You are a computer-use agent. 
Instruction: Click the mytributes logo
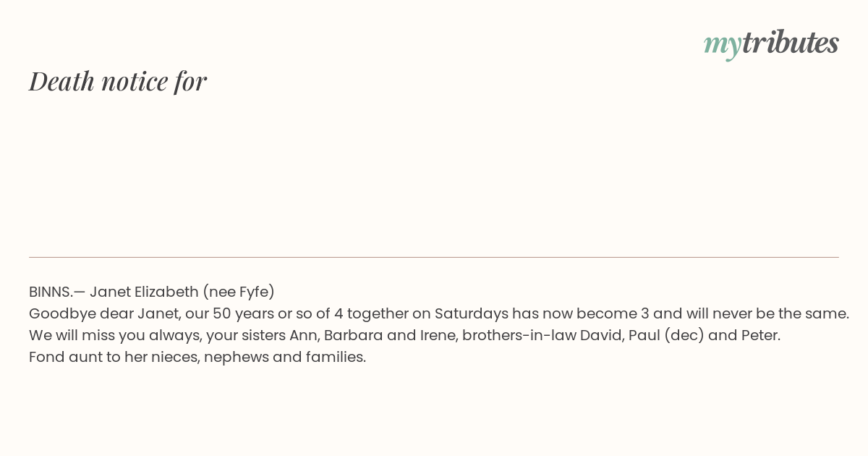click(x=771, y=44)
